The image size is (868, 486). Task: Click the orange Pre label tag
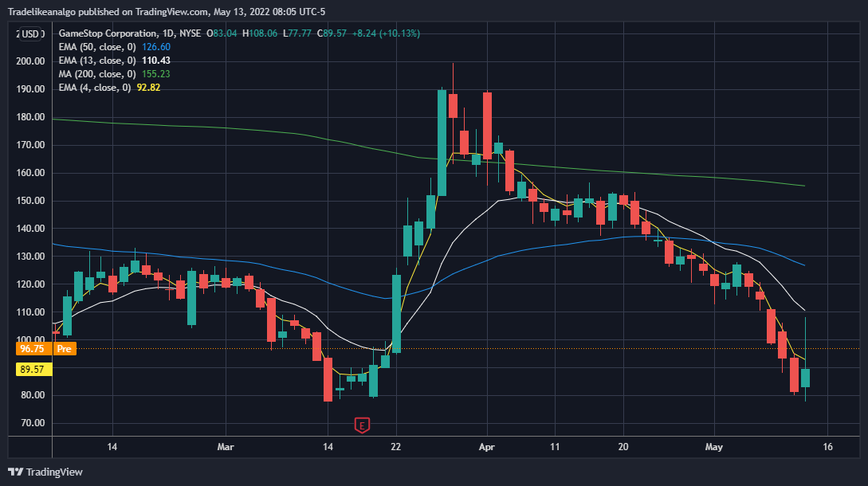(65, 349)
